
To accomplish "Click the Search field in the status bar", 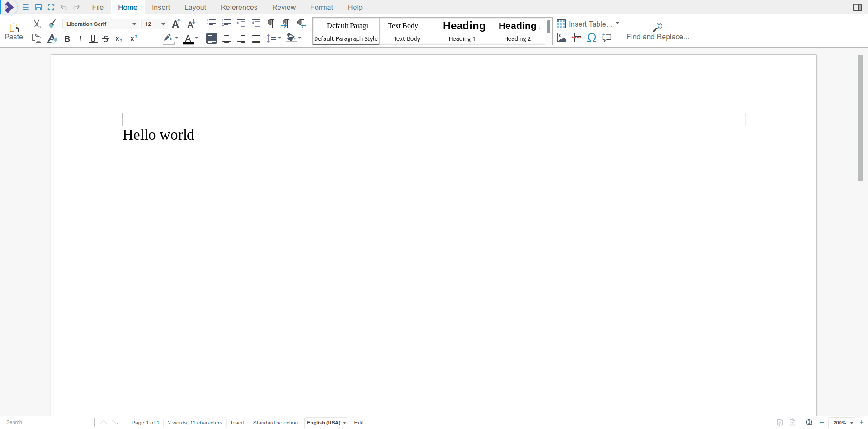I will pos(49,422).
